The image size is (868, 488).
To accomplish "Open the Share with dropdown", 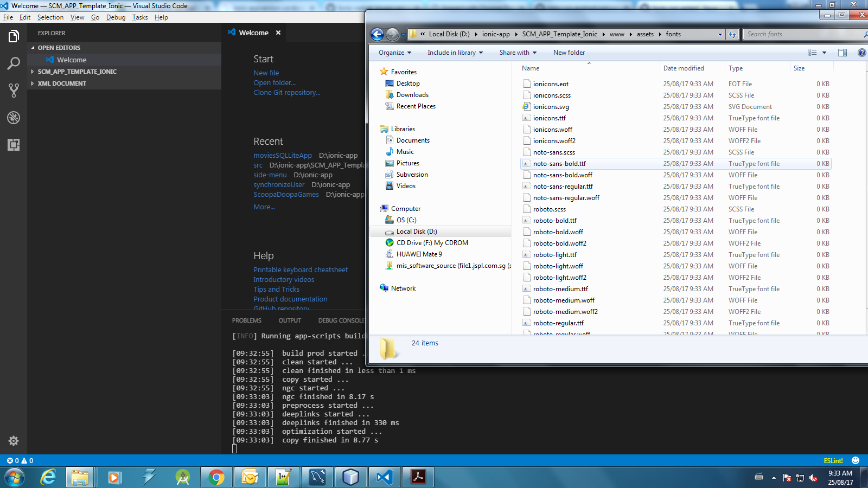I will click(x=518, y=53).
